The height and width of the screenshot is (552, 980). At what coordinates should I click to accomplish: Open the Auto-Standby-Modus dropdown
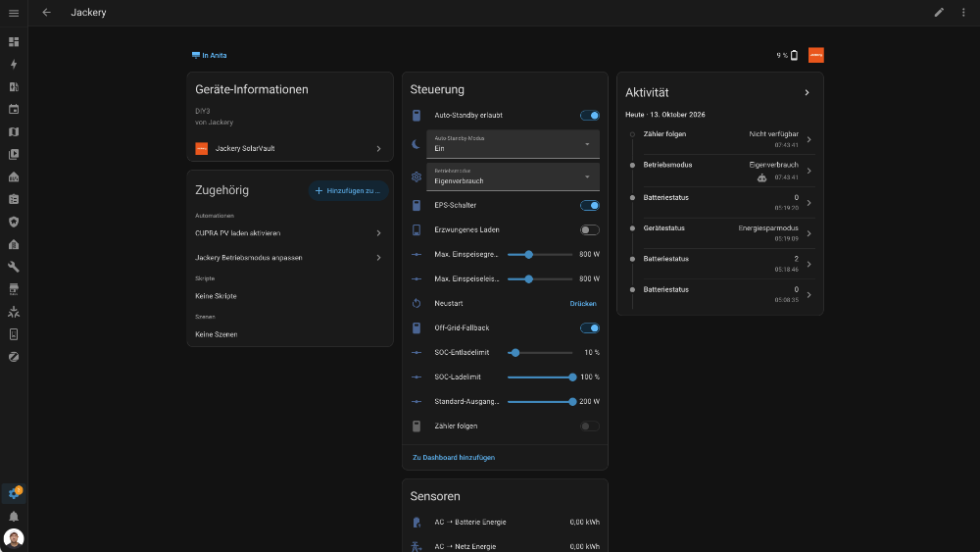(514, 144)
